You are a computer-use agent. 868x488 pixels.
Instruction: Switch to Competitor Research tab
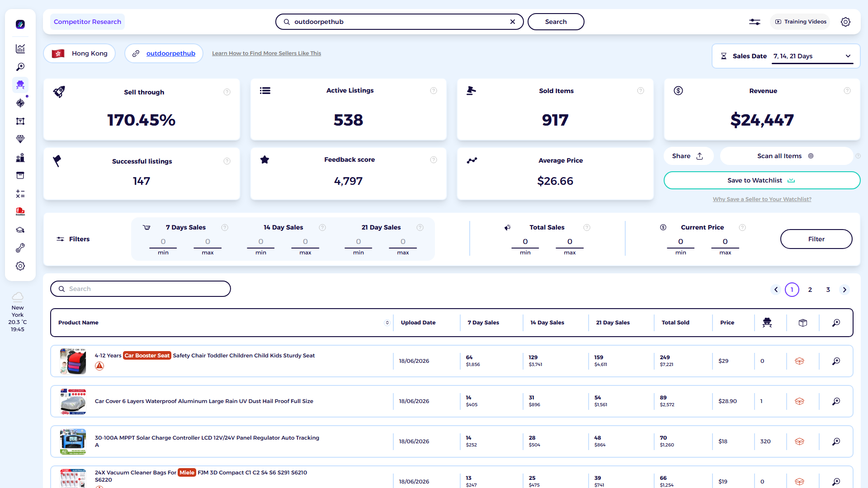(87, 22)
